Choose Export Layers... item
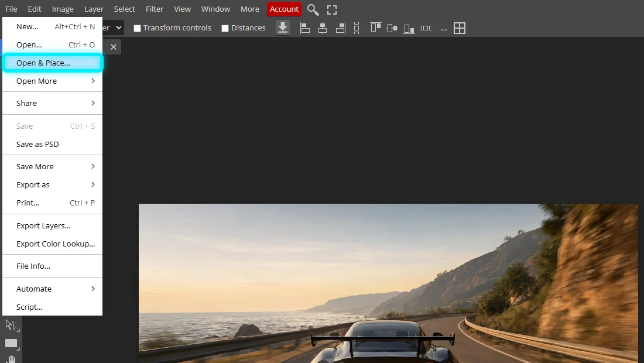Screen dimensions: 644x363 [x=53, y=225]
